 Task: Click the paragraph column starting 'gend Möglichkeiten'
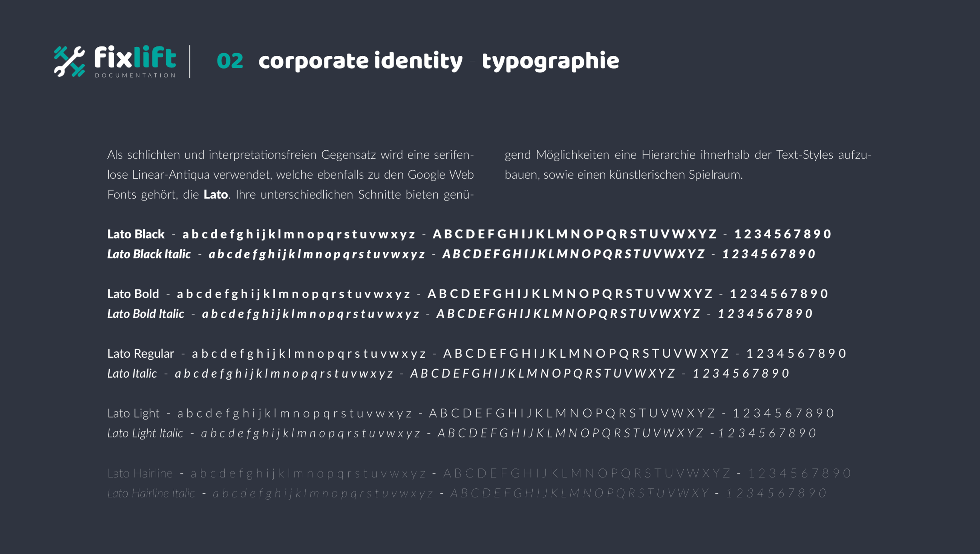pos(688,164)
